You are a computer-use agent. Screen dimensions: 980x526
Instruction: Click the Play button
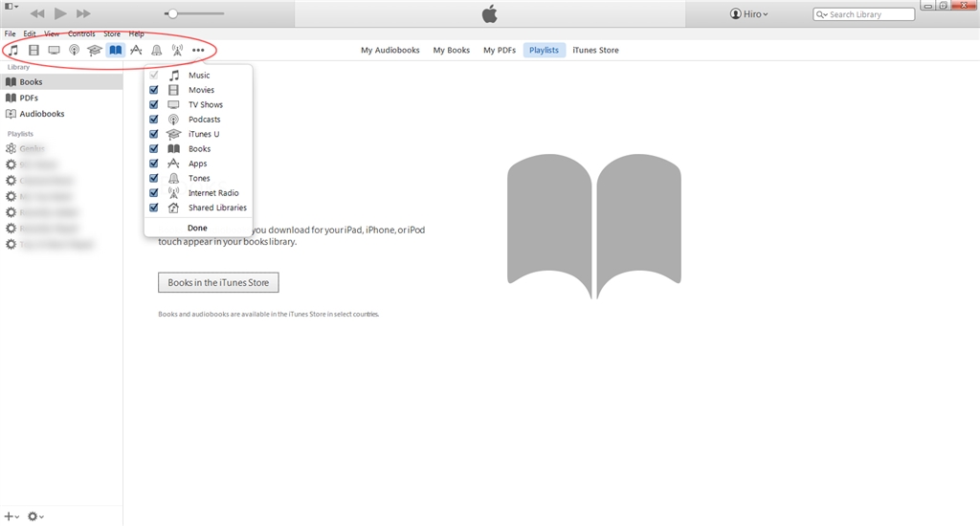coord(60,13)
